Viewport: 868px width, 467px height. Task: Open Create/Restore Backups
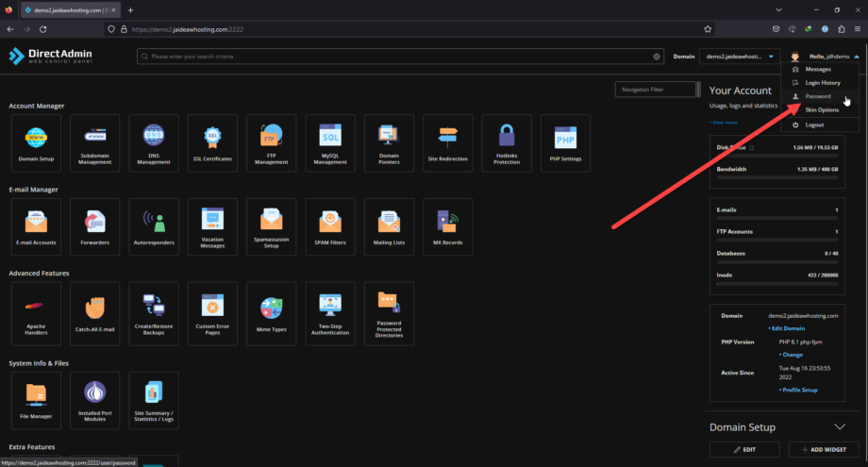pos(154,314)
